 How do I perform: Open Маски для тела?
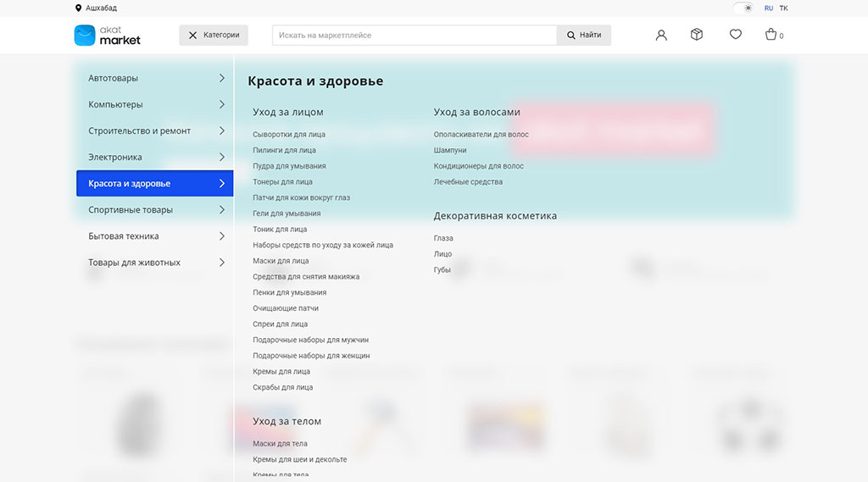tap(280, 444)
